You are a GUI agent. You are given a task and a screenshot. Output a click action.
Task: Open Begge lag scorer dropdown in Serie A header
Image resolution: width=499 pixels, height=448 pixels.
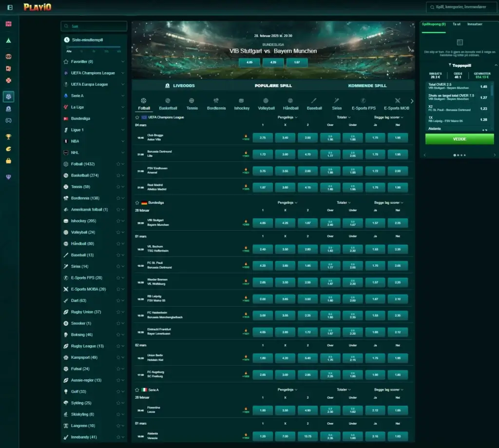[x=388, y=390]
